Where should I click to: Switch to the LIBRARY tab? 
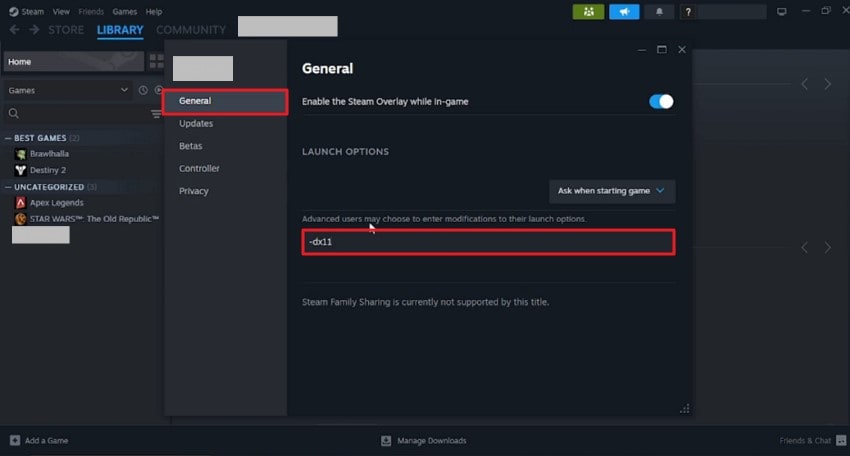120,30
